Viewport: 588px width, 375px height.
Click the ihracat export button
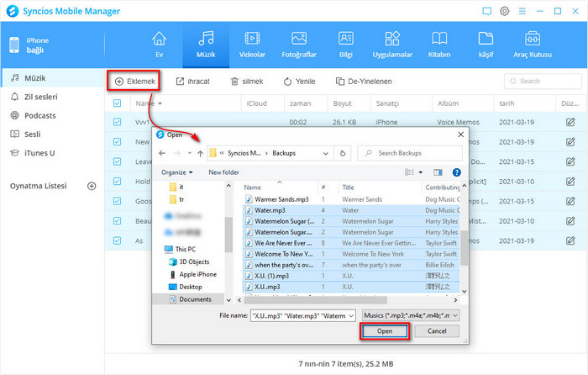point(193,81)
